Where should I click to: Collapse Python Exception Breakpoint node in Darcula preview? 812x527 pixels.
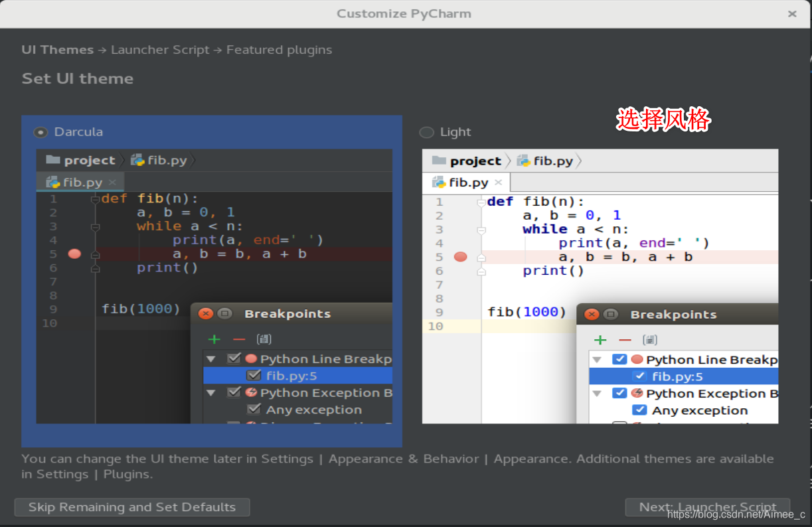point(211,392)
